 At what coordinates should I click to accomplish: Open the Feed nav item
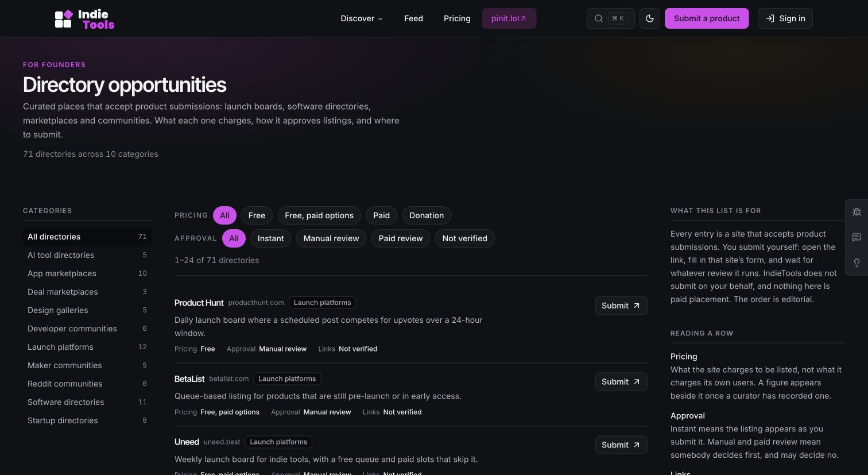tap(413, 18)
